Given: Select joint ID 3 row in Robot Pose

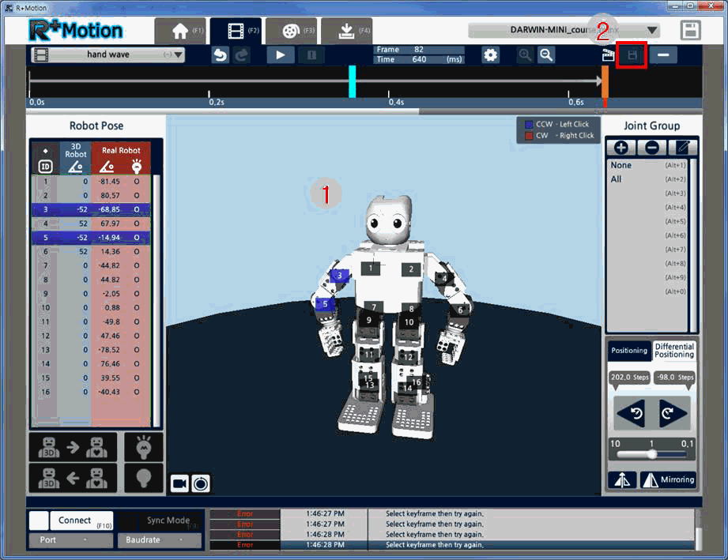Looking at the screenshot, I should [91, 210].
